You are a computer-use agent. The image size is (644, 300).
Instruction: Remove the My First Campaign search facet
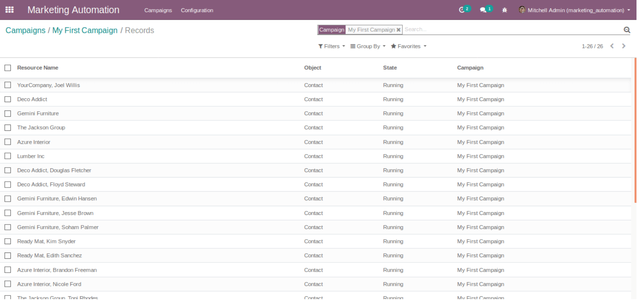click(x=398, y=30)
